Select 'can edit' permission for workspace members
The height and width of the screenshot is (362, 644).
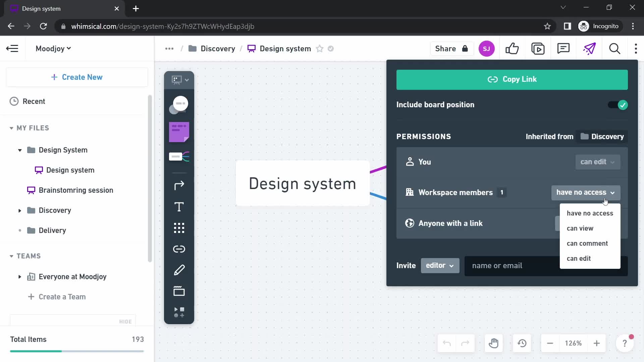coord(579,258)
